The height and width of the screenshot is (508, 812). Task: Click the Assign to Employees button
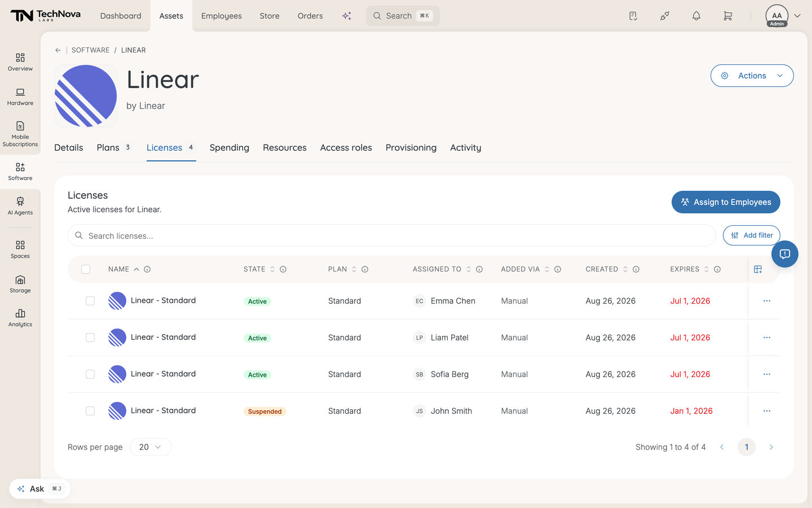pyautogui.click(x=726, y=202)
